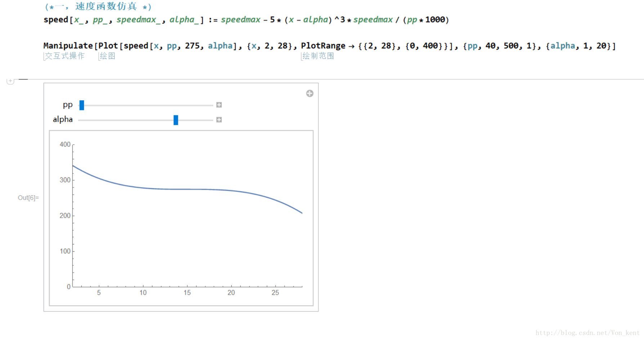644x340 pixels.
Task: Click the 交互式操作 annotation under Manipulate
Action: point(64,56)
